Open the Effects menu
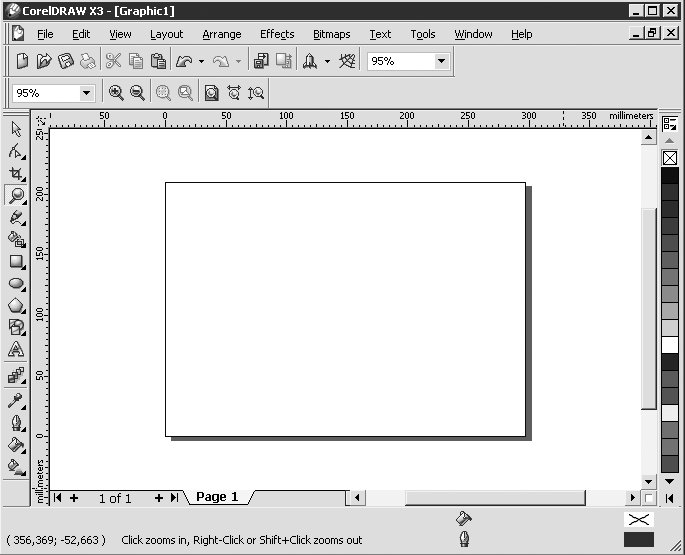Screen dimensions: 685x555 277,34
